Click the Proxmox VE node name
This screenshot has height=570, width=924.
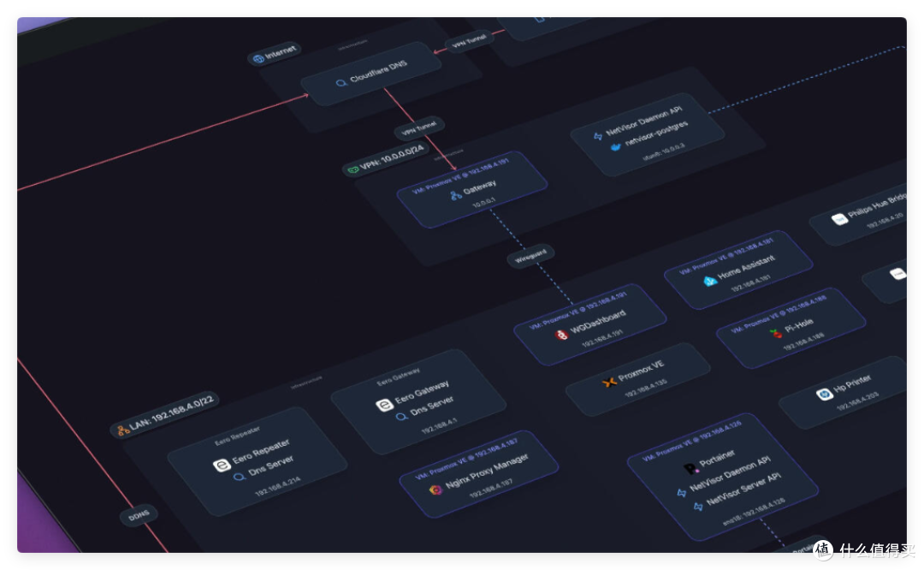641,371
